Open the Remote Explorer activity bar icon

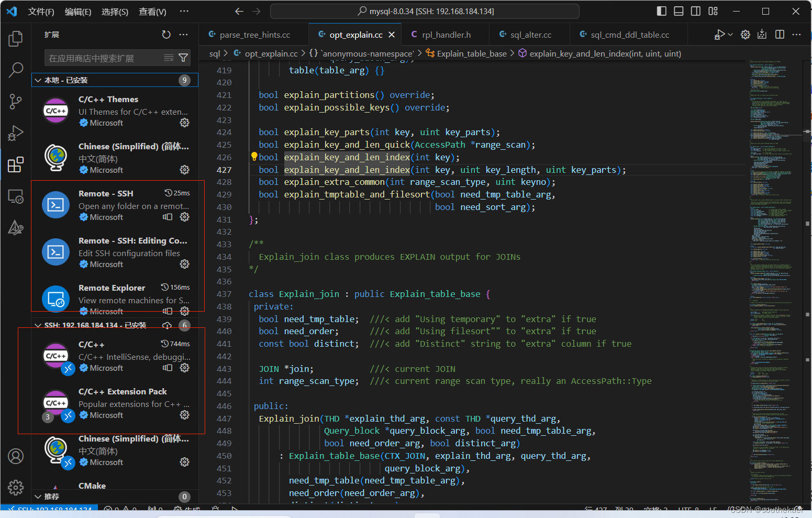[16, 196]
